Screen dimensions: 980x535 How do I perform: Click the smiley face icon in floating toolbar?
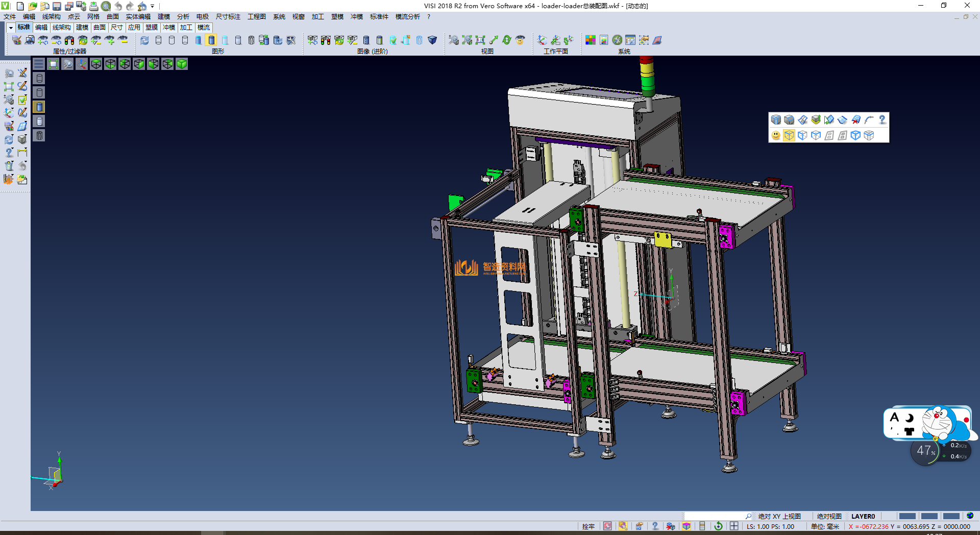776,135
